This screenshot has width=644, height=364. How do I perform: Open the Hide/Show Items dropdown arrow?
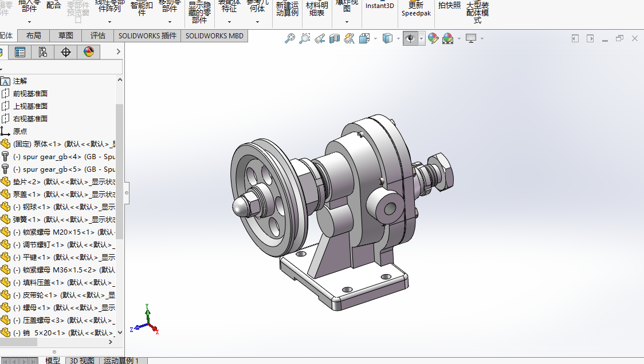click(421, 38)
